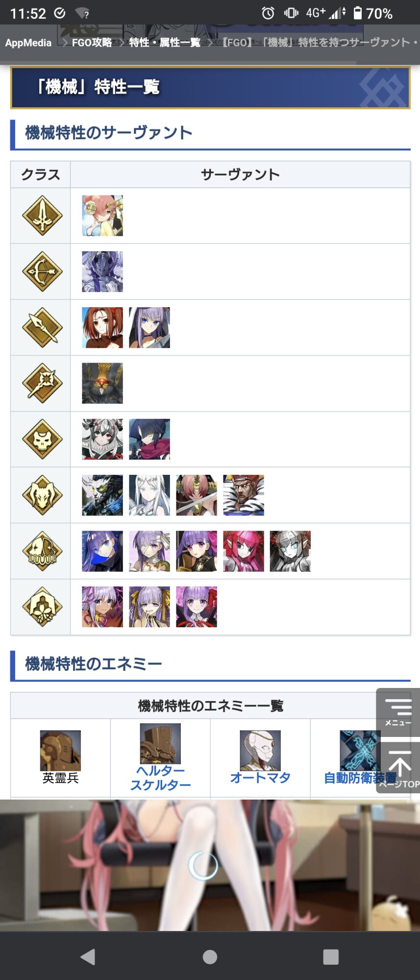Jump to page top arrow button
The width and height of the screenshot is (420, 980).
point(398,767)
